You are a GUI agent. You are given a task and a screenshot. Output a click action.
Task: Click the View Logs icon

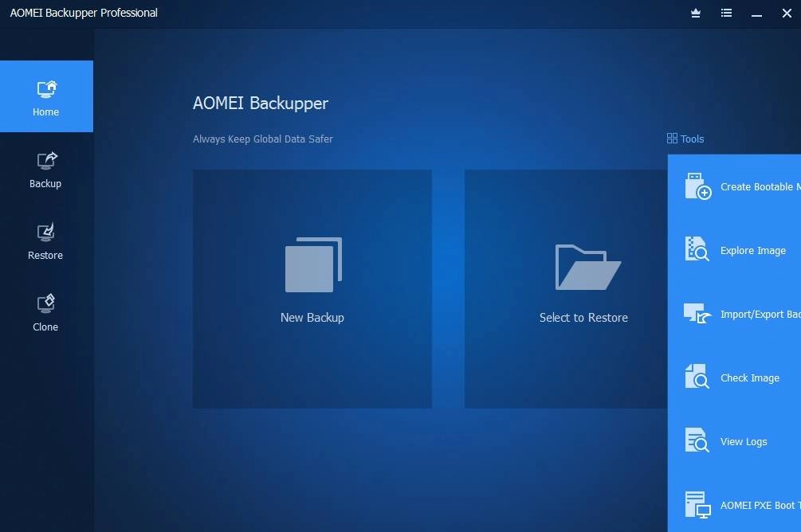pyautogui.click(x=697, y=440)
